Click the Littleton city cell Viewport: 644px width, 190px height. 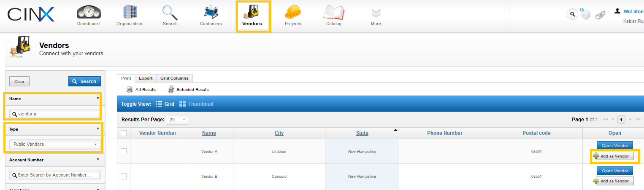pos(279,151)
